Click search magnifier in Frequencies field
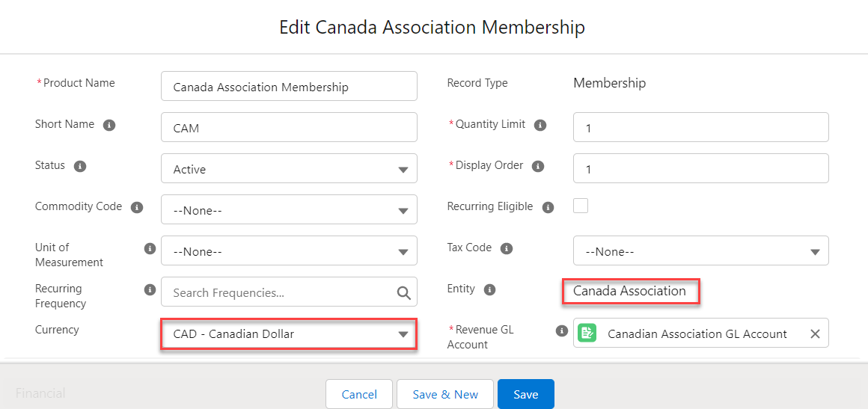The image size is (868, 409). coord(403,293)
